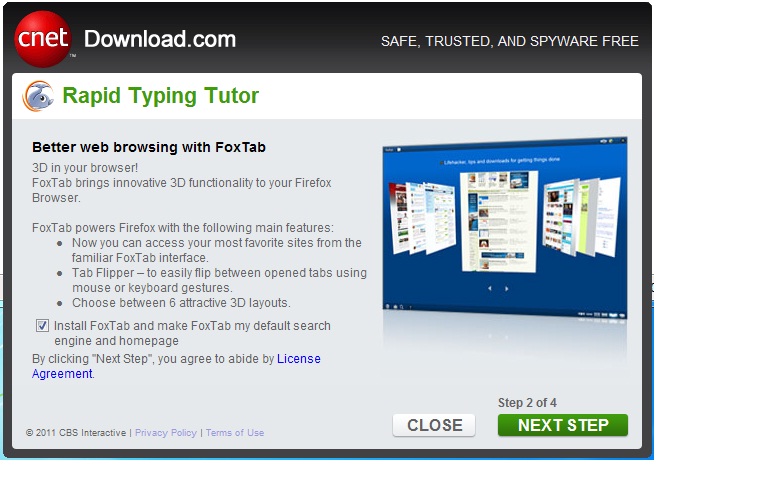Click the Download.com header text
Screen dimensions: 768x480
160,39
